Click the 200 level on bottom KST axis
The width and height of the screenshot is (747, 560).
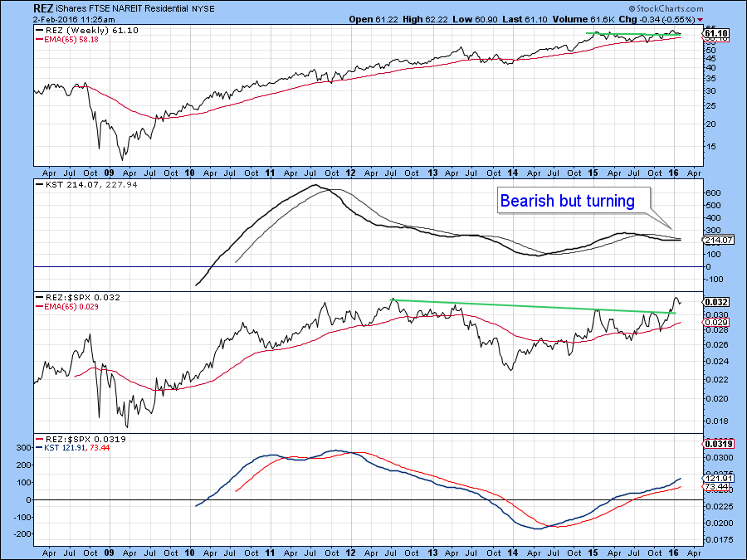[x=24, y=465]
